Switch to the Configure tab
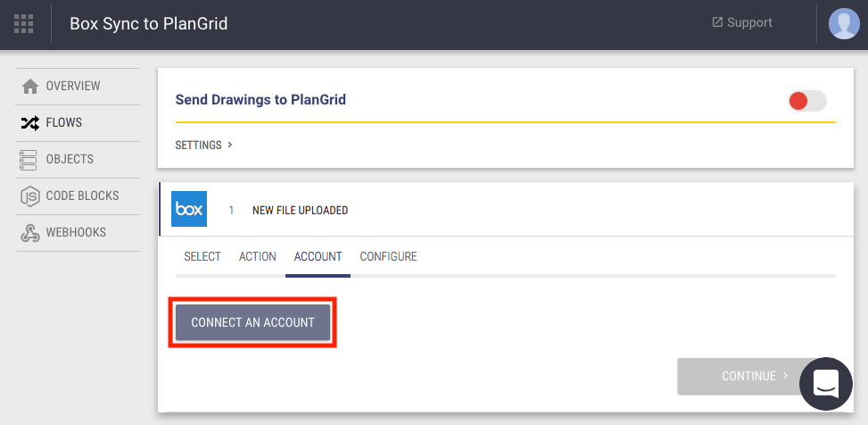The width and height of the screenshot is (868, 425). (388, 257)
